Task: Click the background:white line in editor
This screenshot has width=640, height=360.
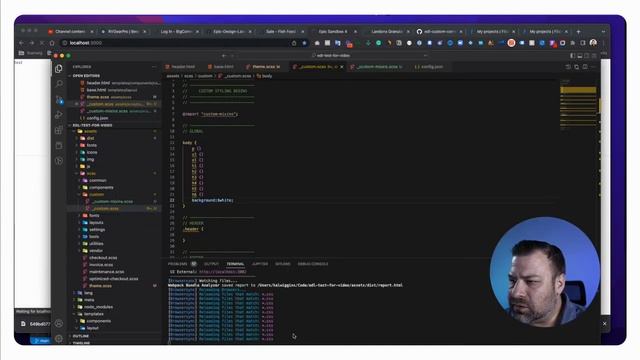Action: (212, 200)
